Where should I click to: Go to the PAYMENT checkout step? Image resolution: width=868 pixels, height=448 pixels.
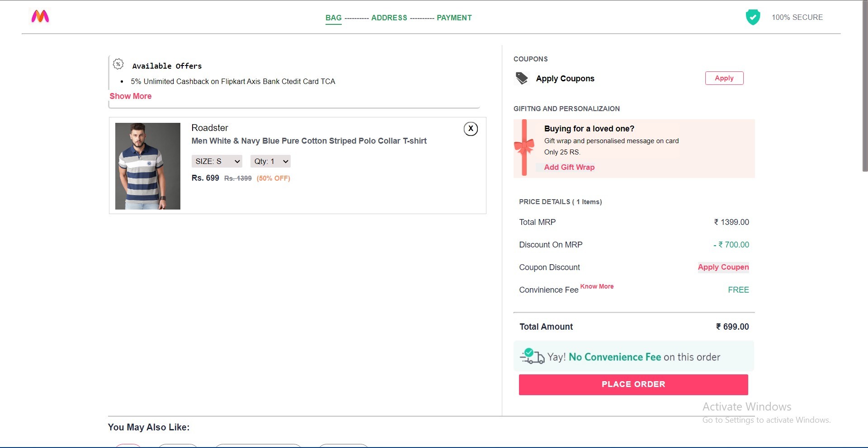pos(454,18)
